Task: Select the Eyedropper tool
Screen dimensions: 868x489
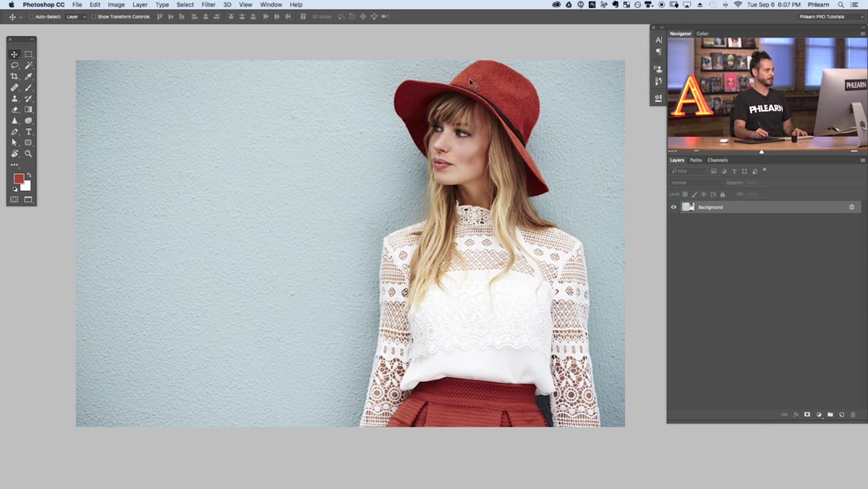Action: tap(28, 76)
